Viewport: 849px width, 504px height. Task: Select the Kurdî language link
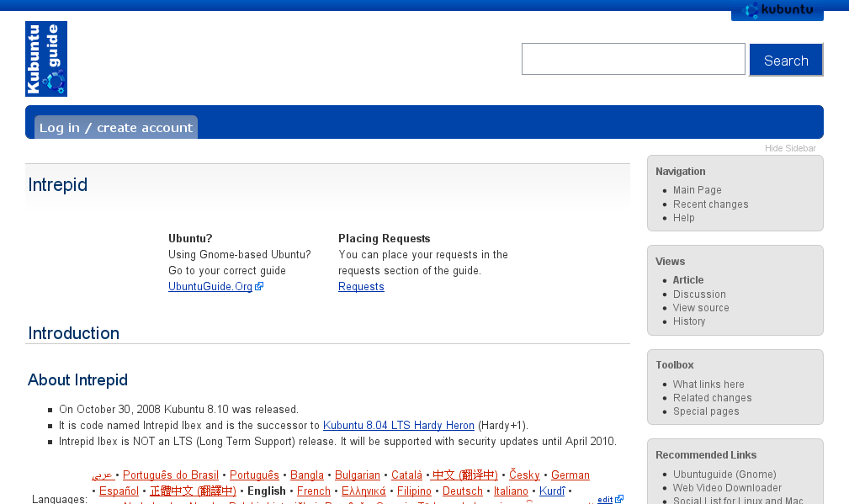pyautogui.click(x=552, y=491)
